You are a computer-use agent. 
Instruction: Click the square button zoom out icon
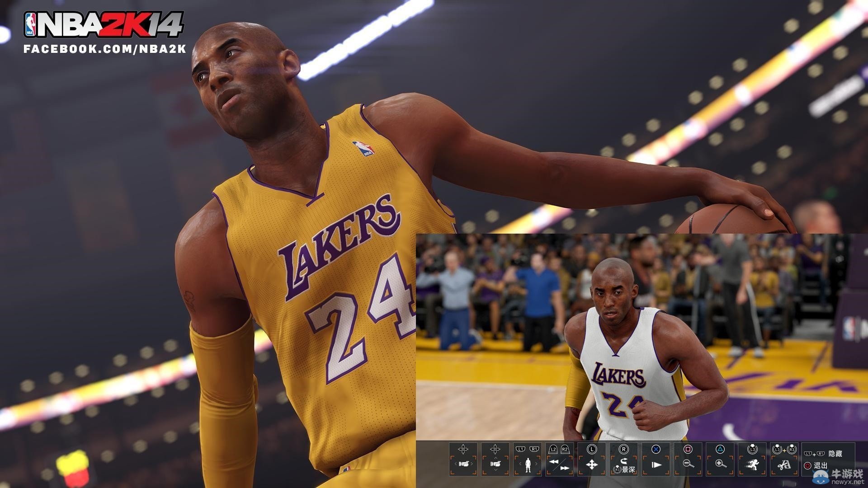tap(688, 459)
